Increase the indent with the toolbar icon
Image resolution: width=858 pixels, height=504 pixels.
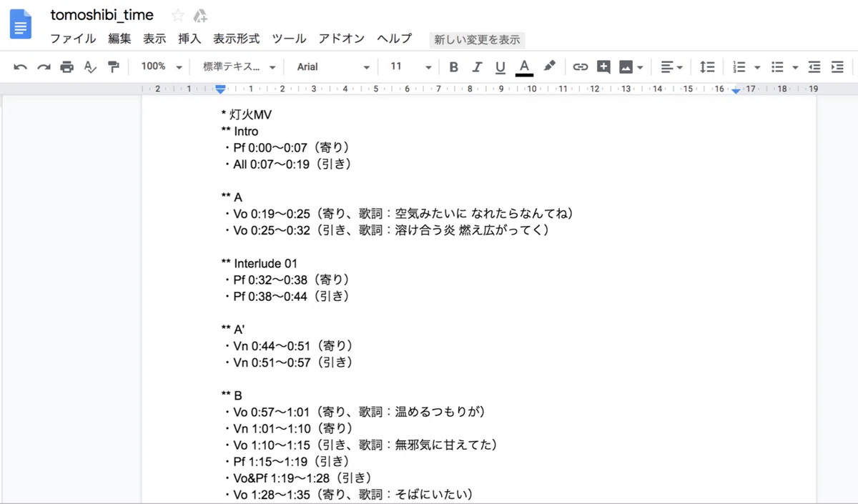point(837,67)
